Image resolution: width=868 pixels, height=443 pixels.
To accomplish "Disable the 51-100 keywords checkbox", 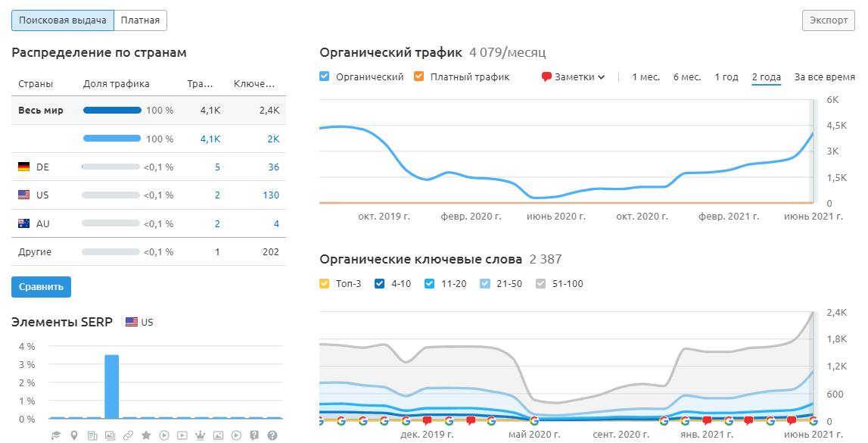I will (x=540, y=284).
